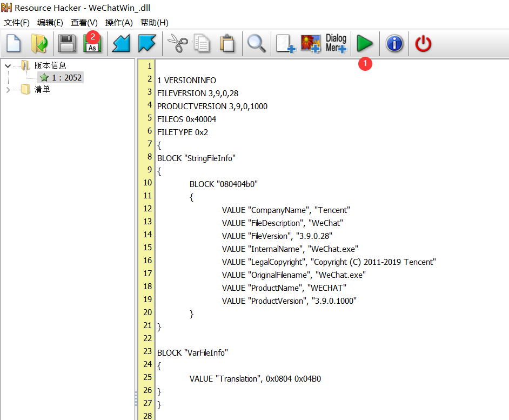This screenshot has width=509, height=420.
Task: Add new blank script resource icon
Action: coord(285,44)
